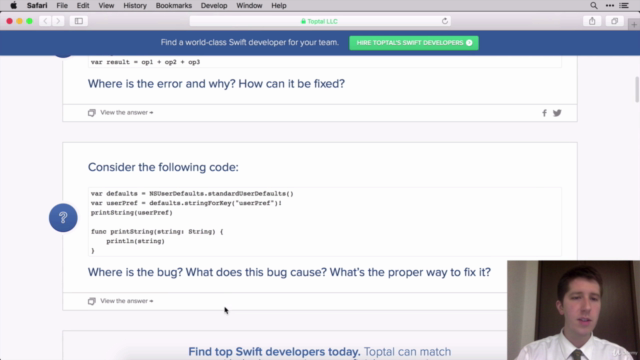640x360 pixels.
Task: Click the func printString code line
Action: [157, 231]
